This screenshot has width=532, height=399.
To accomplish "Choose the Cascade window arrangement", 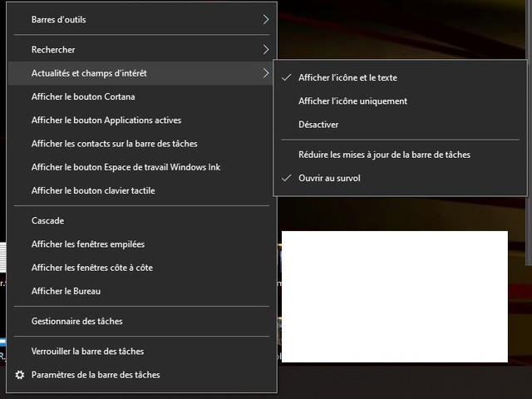I will tap(142, 220).
